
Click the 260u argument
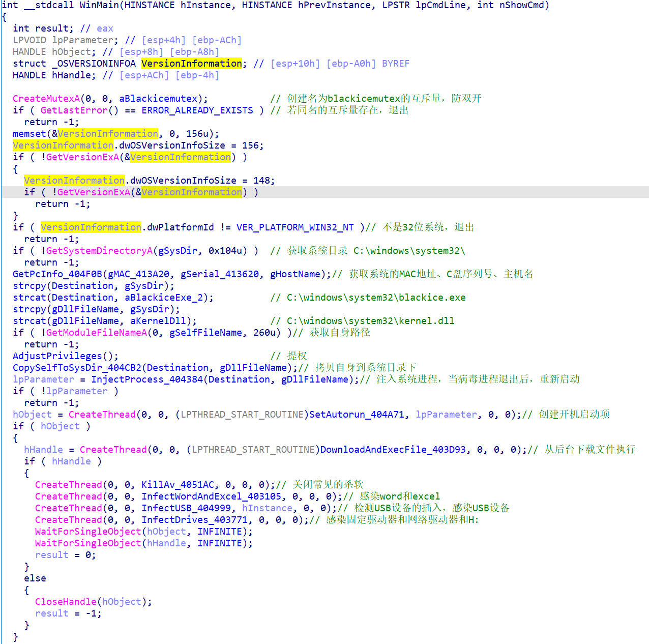(x=264, y=333)
